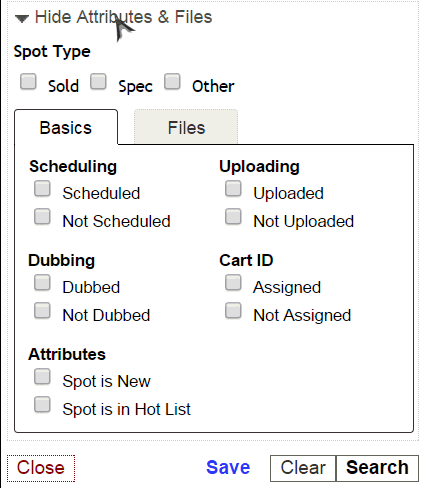The width and height of the screenshot is (424, 488).
Task: Check the Spec spot type checkbox
Action: pos(98,82)
